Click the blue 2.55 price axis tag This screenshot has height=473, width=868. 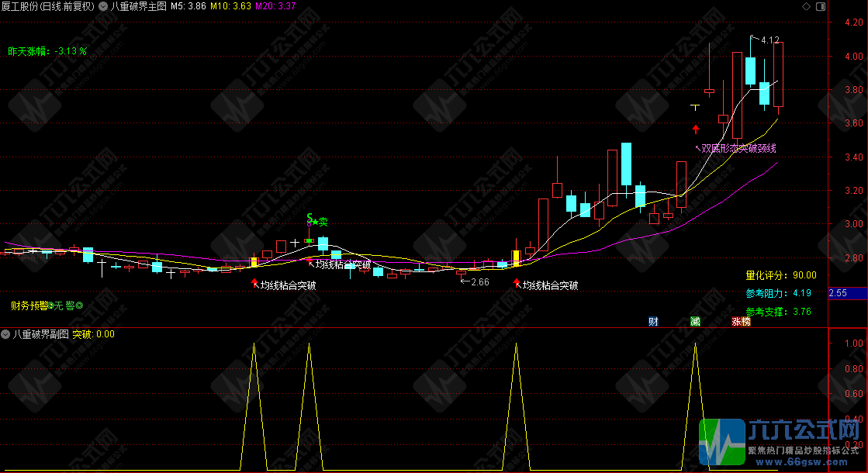(848, 293)
